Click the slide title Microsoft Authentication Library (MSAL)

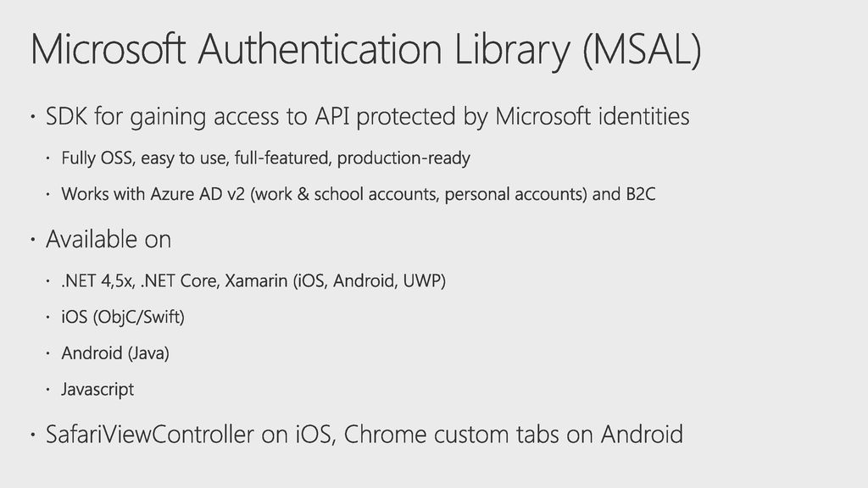tap(366, 50)
